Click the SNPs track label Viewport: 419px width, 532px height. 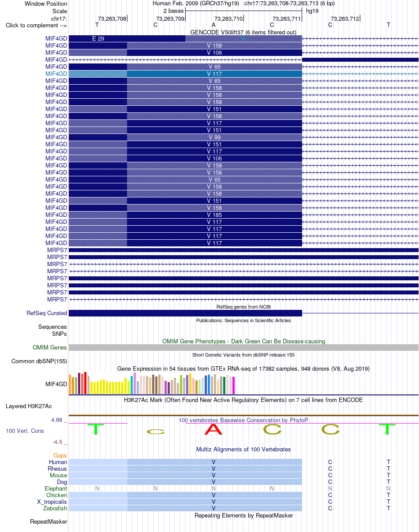[60, 334]
